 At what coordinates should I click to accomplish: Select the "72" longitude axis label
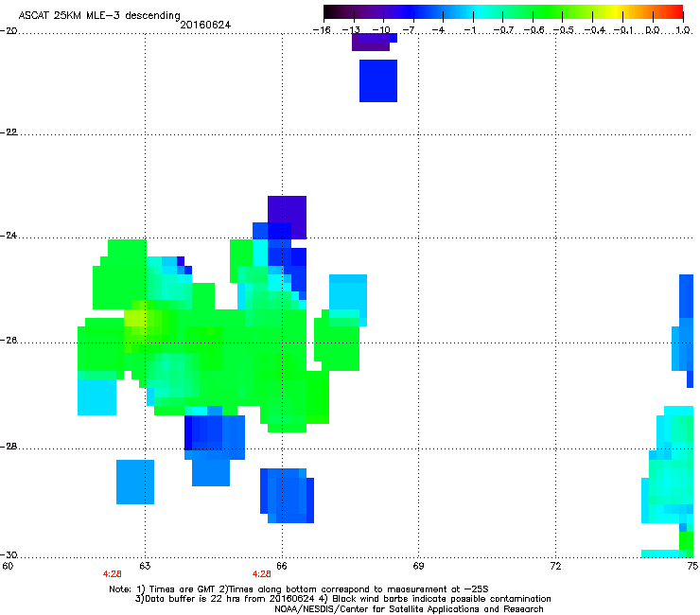click(555, 566)
